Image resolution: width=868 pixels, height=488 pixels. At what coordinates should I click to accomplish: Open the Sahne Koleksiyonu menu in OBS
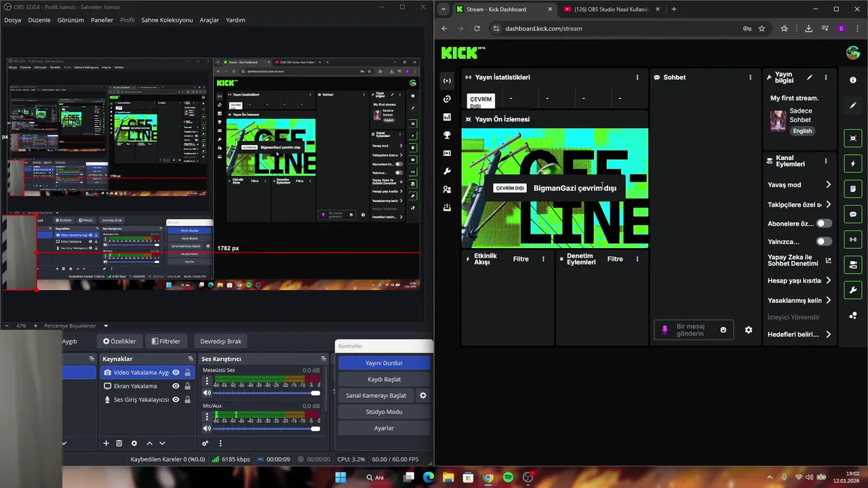click(x=167, y=20)
